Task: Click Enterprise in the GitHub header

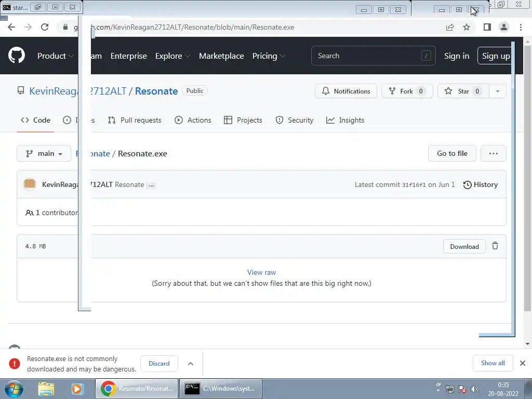Action: coord(129,56)
